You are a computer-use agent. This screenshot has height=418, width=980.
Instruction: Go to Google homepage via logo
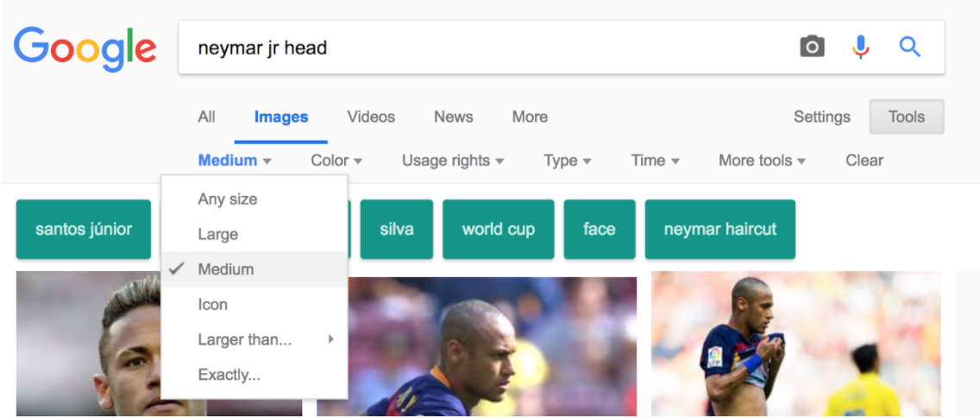[85, 49]
